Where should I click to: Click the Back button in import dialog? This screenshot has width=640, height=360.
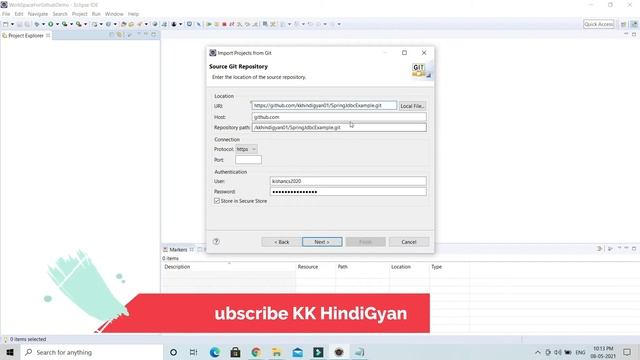pyautogui.click(x=282, y=242)
